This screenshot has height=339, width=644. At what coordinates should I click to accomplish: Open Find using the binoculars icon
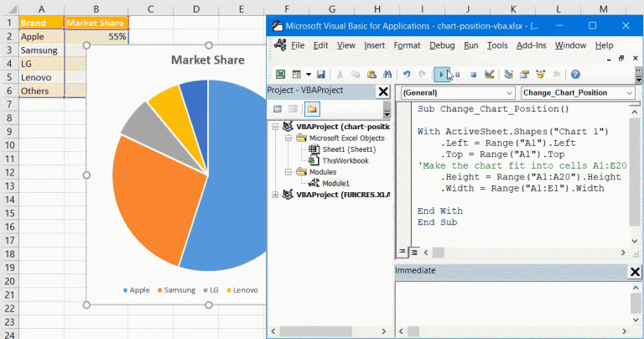(387, 75)
